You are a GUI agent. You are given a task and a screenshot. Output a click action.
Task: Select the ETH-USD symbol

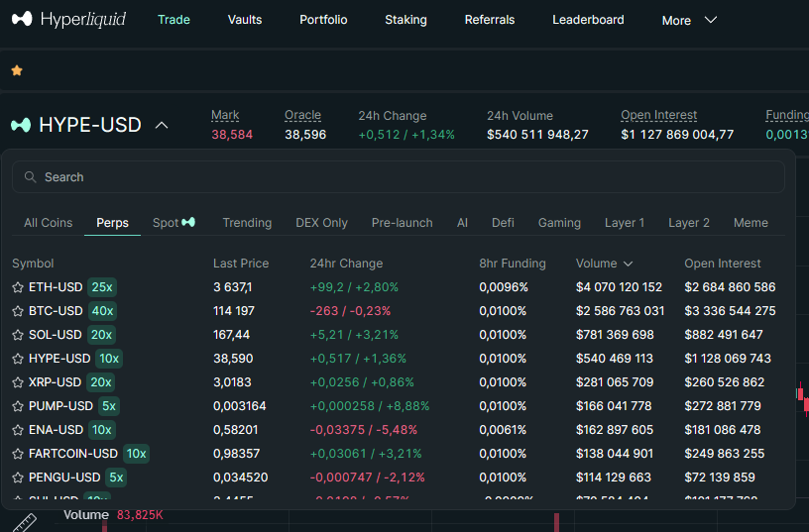pyautogui.click(x=56, y=287)
